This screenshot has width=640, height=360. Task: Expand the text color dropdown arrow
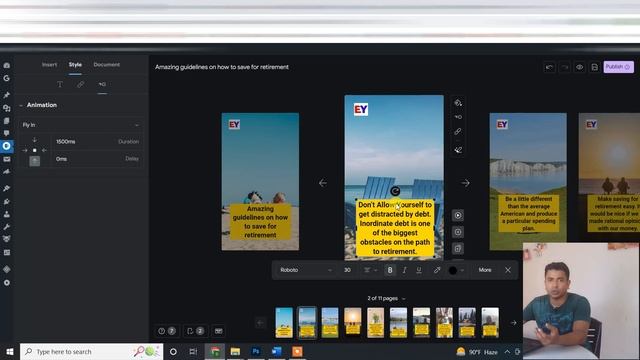point(462,270)
